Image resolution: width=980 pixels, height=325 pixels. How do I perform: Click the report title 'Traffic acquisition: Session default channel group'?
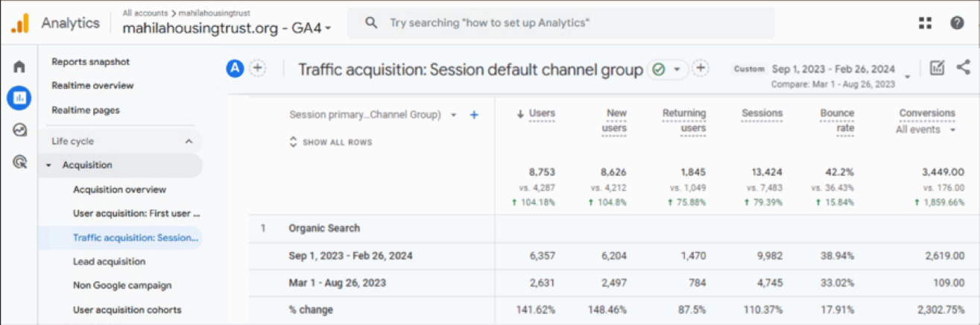pyautogui.click(x=470, y=69)
